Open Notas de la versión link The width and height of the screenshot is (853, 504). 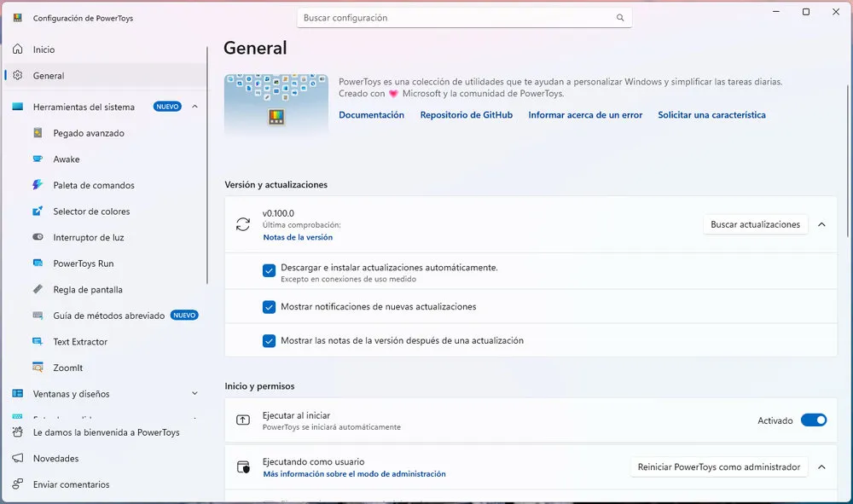[298, 237]
